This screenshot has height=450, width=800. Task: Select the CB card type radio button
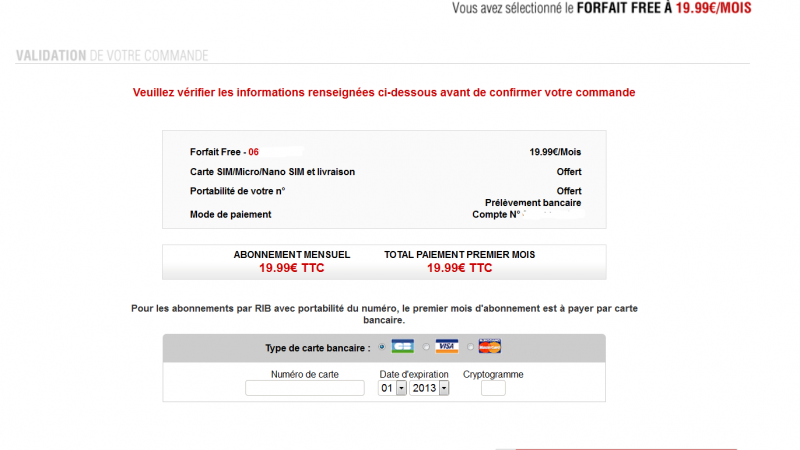click(x=382, y=347)
